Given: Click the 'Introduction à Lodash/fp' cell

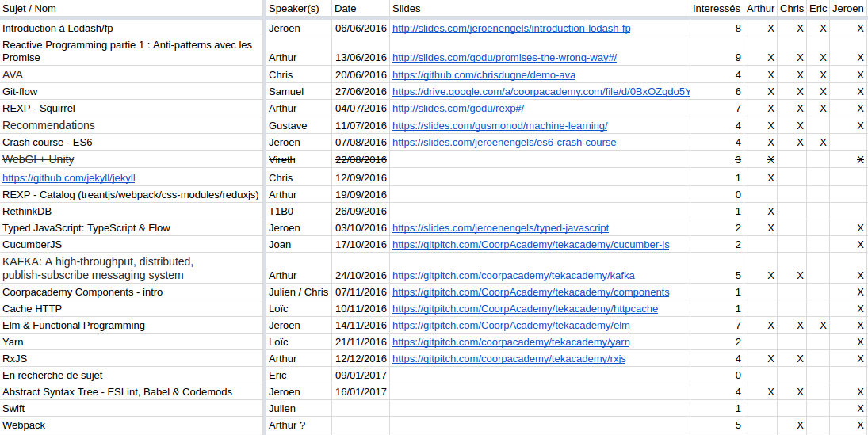Looking at the screenshot, I should (x=132, y=29).
